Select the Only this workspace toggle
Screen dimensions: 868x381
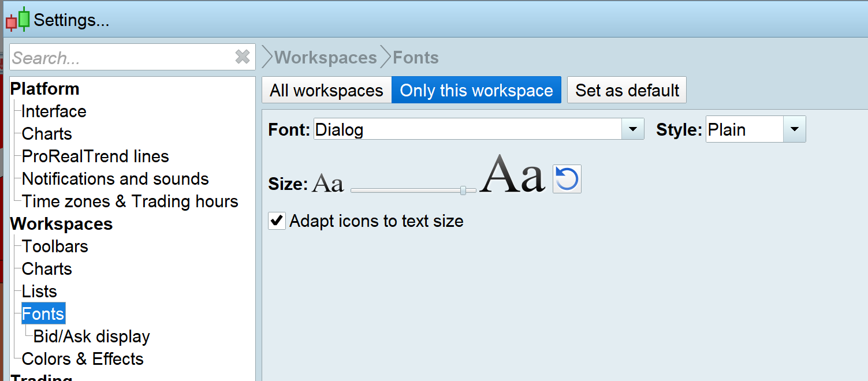point(476,91)
